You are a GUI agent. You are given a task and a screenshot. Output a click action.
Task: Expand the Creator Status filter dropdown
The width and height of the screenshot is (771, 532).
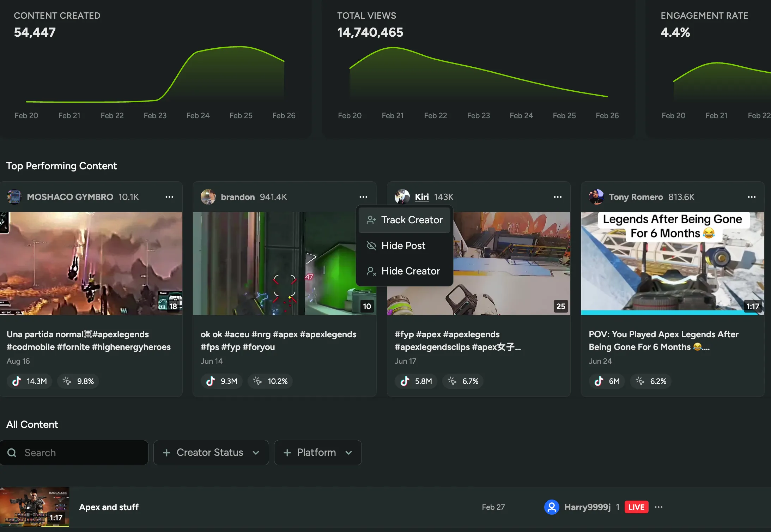tap(211, 452)
